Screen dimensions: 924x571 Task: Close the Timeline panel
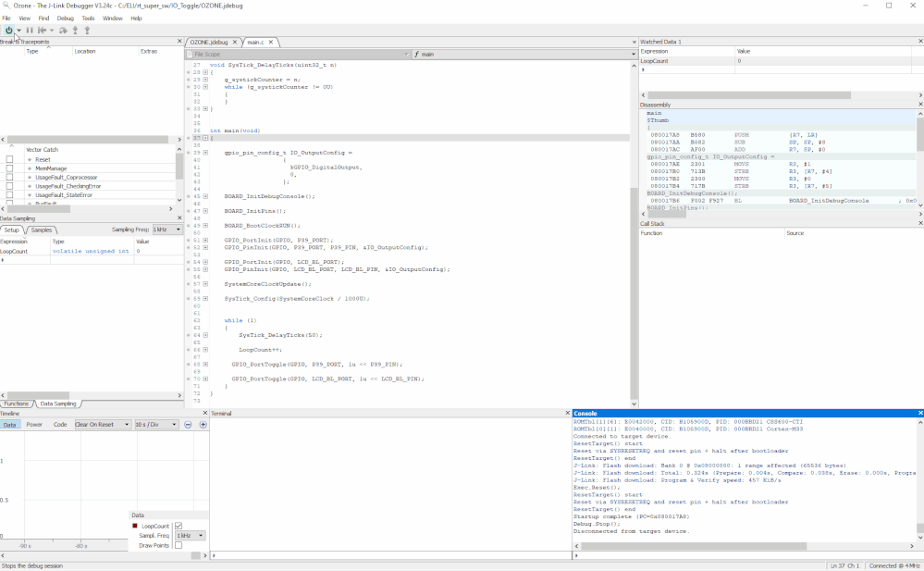coord(205,414)
